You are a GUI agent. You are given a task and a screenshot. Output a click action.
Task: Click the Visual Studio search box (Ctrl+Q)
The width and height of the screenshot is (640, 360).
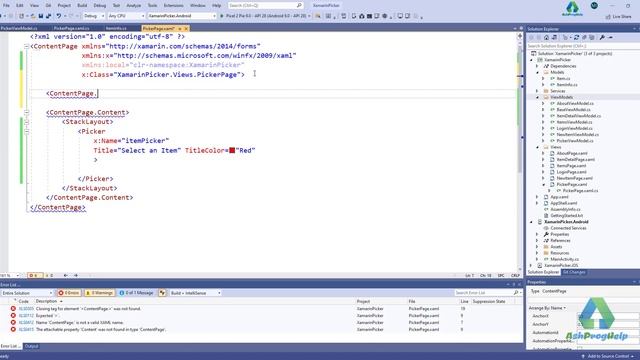click(265, 5)
